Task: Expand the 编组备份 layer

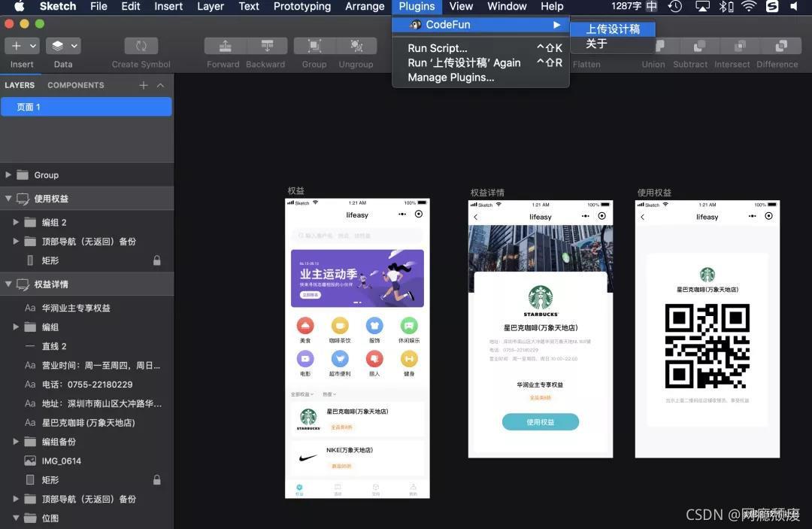Action: (16, 442)
